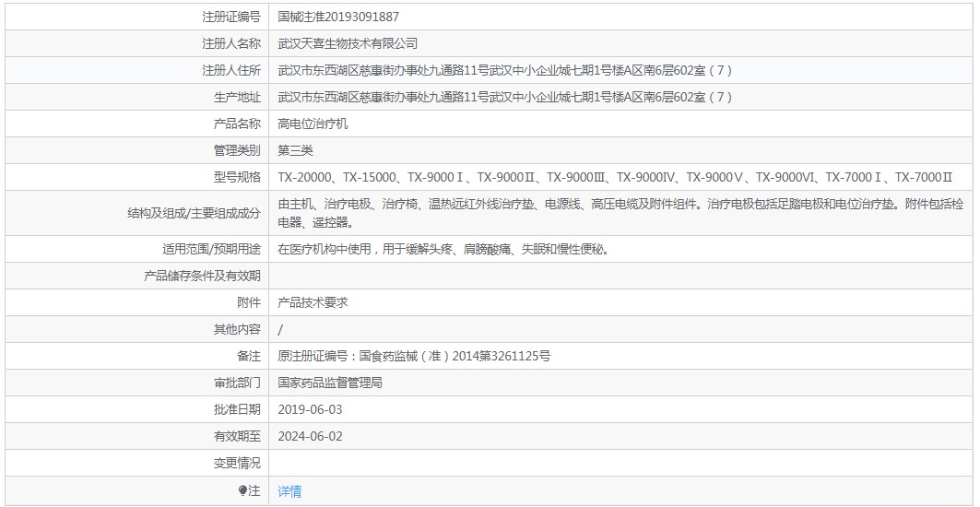Select the value 产品技术要求
Viewport: 980px width, 507px height.
coord(313,302)
